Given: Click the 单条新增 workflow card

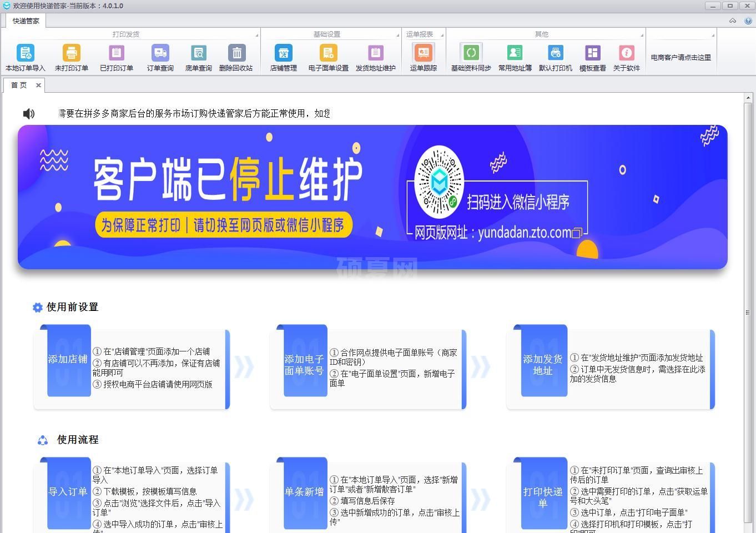Looking at the screenshot, I should 368,495.
